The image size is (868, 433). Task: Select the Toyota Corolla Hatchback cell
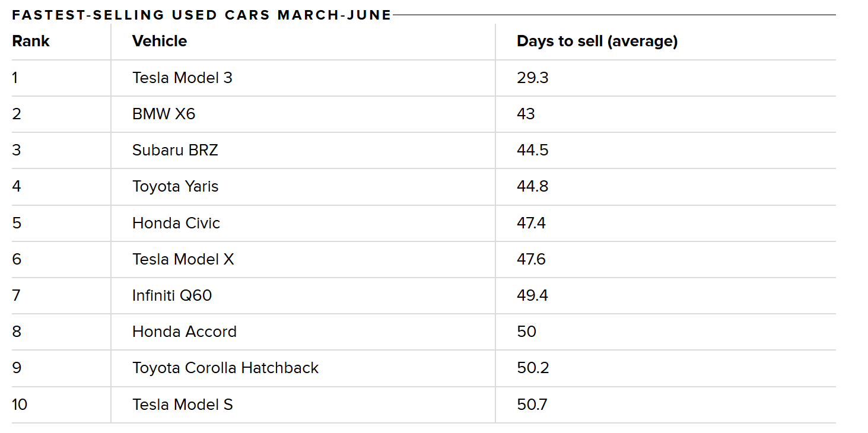(x=225, y=368)
